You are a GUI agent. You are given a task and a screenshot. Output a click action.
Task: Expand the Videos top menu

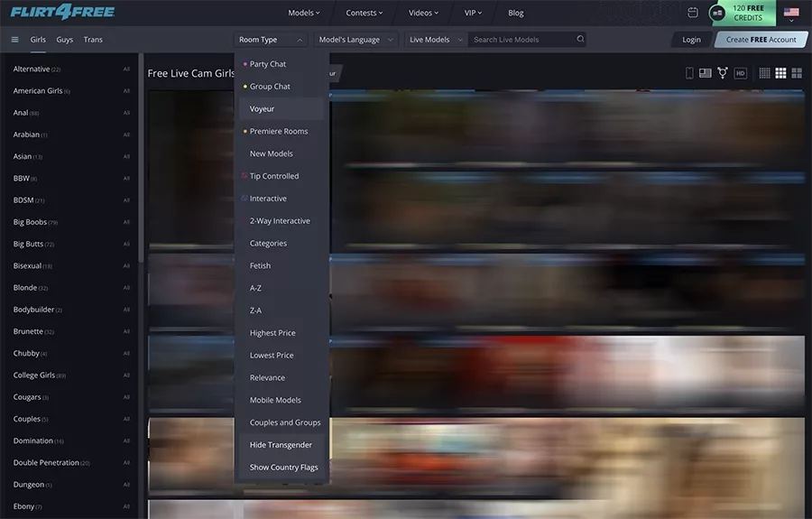click(423, 13)
